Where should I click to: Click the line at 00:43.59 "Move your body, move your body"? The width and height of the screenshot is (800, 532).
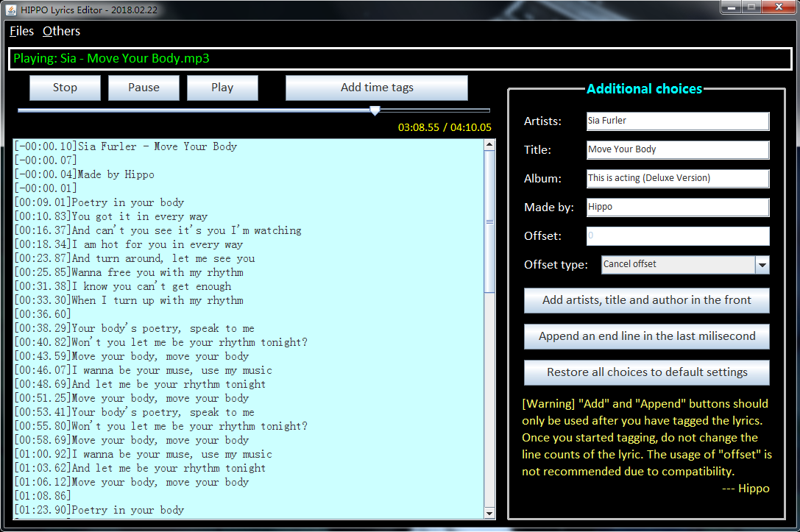click(x=132, y=357)
